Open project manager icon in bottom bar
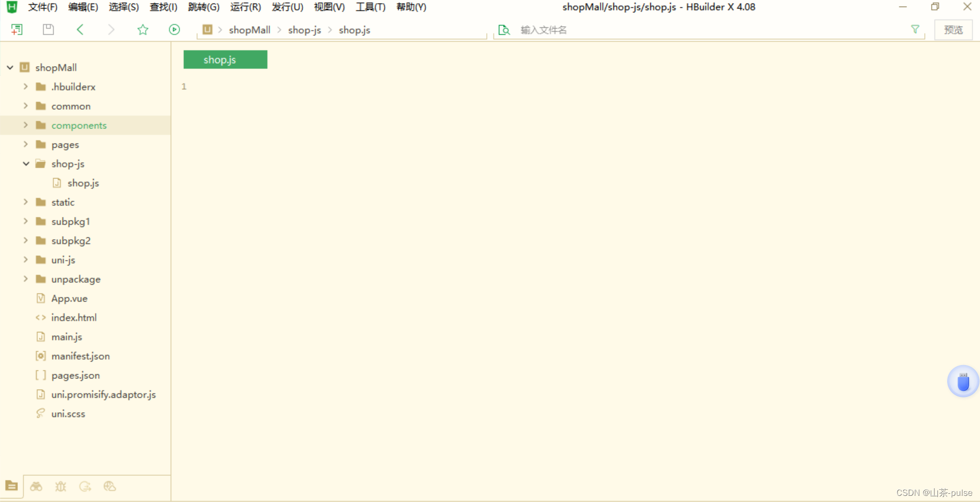The image size is (980, 502). point(11,486)
